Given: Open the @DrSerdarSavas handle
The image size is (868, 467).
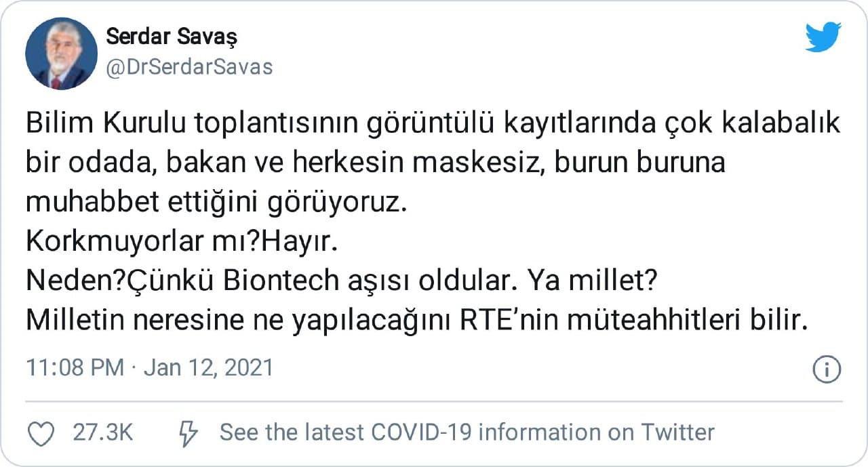Looking at the screenshot, I should tap(189, 67).
